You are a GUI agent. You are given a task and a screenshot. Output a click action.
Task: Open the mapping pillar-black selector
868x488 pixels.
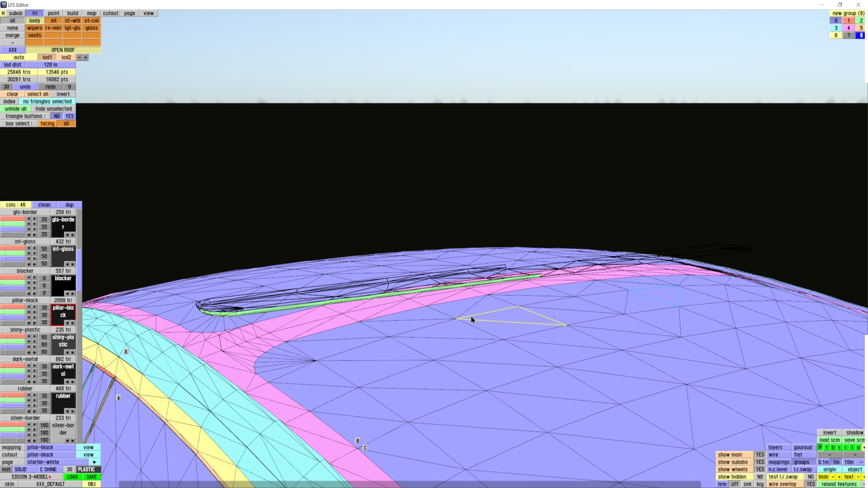pyautogui.click(x=50, y=447)
